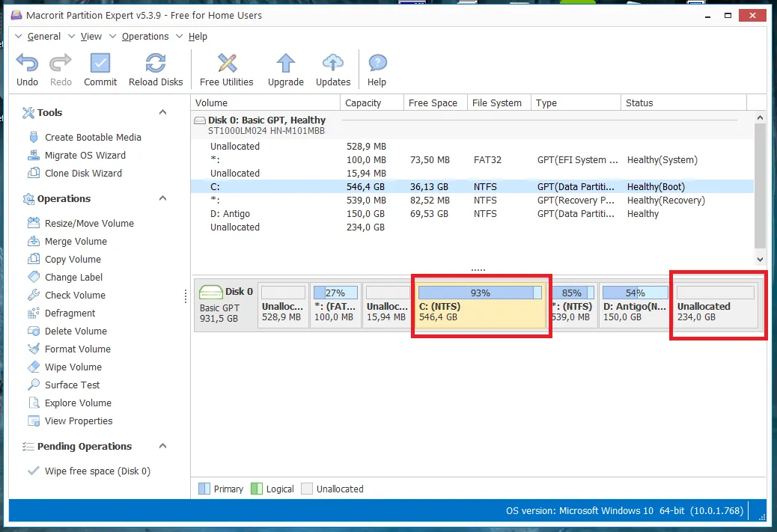777x532 pixels.
Task: Select the 234,0 GB Unallocated block
Action: click(716, 305)
